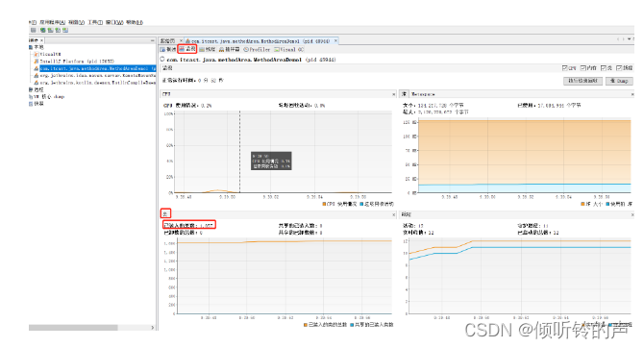Click the scroll tabs left arrow
This screenshot has height=348, width=644.
pos(618,39)
